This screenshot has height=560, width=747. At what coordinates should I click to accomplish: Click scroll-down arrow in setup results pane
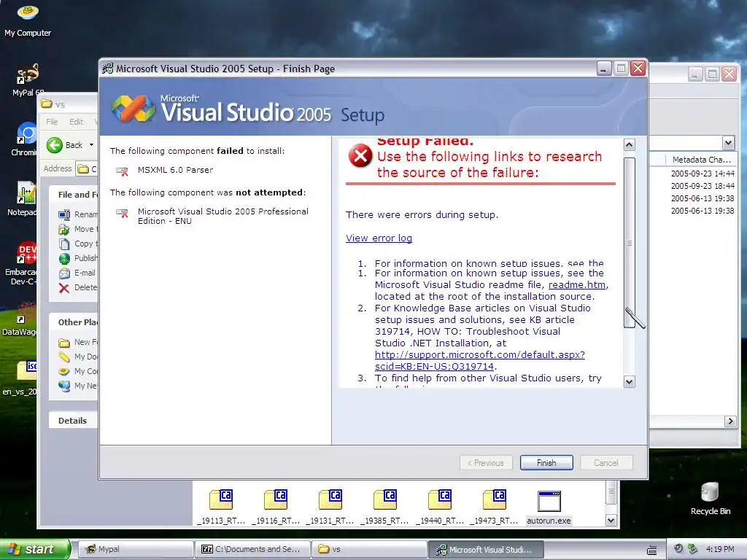(x=630, y=382)
